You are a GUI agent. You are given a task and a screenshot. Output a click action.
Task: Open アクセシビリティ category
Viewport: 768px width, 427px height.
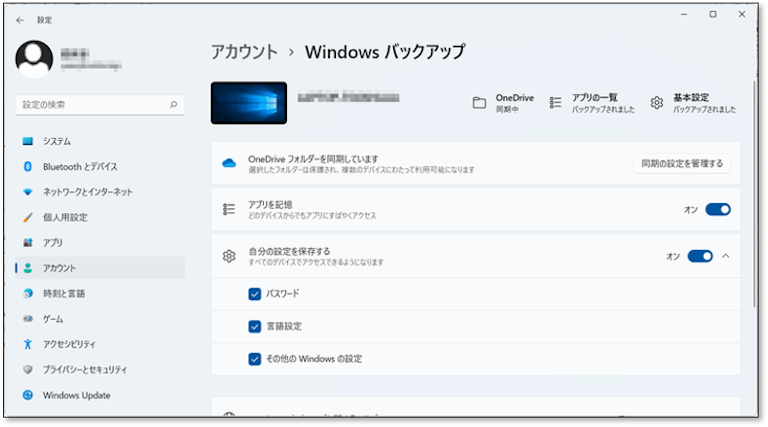100,344
